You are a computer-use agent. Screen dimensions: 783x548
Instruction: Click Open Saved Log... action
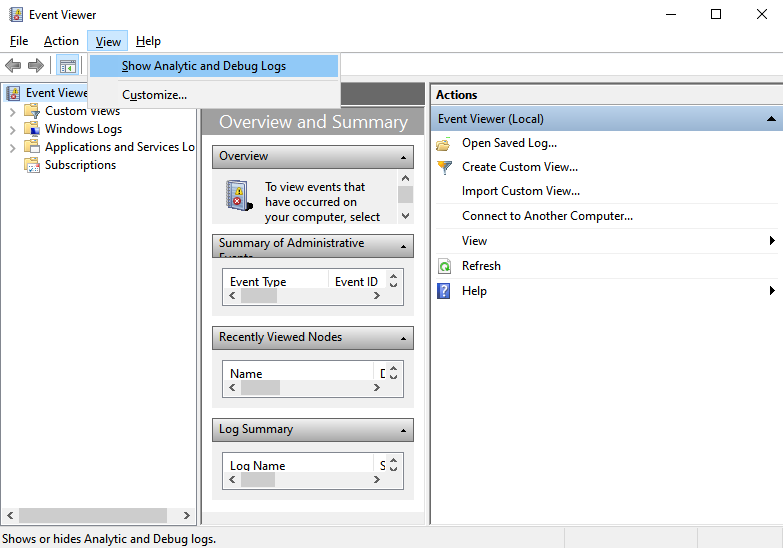tap(509, 143)
